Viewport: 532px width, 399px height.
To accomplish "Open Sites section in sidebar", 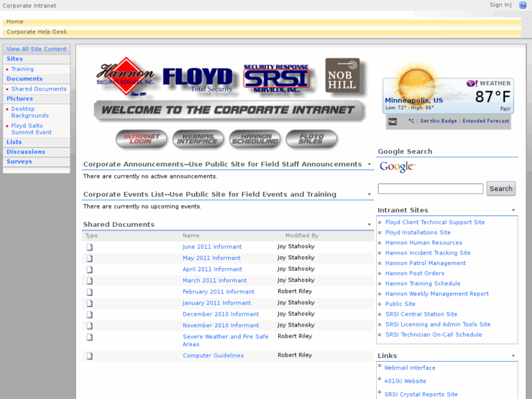I will (15, 59).
